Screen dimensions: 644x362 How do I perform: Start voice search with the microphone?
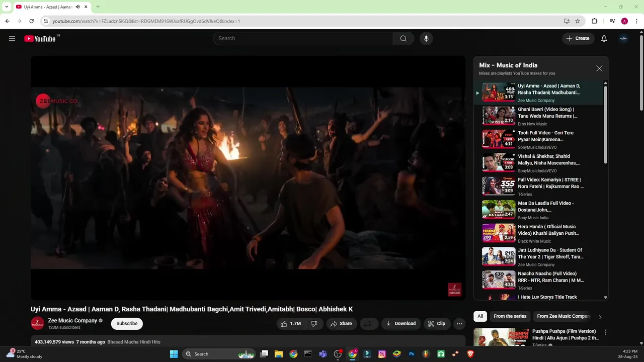click(x=426, y=38)
